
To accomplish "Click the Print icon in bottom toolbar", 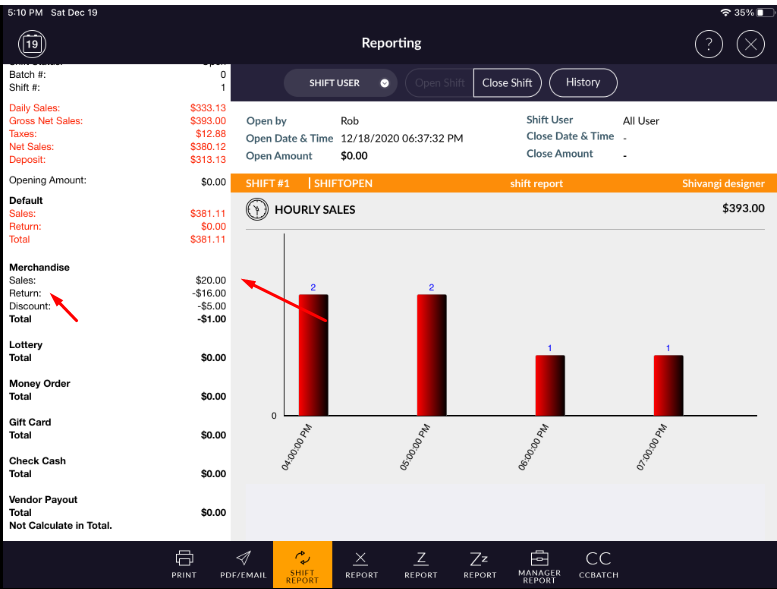I will tap(184, 564).
